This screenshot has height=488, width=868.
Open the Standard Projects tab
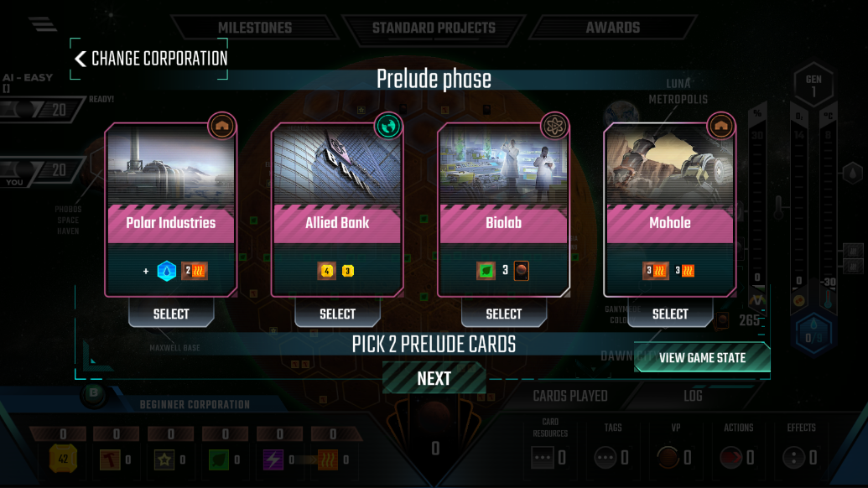(x=434, y=28)
